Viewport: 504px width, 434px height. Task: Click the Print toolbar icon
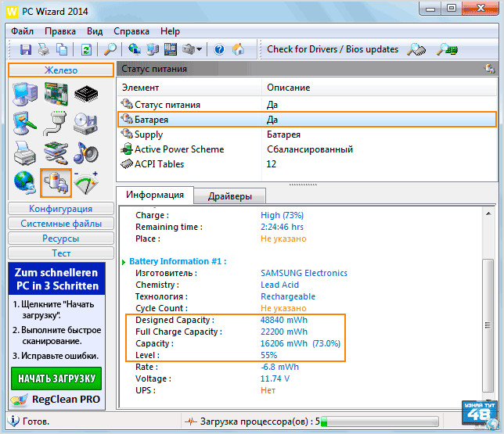(44, 50)
